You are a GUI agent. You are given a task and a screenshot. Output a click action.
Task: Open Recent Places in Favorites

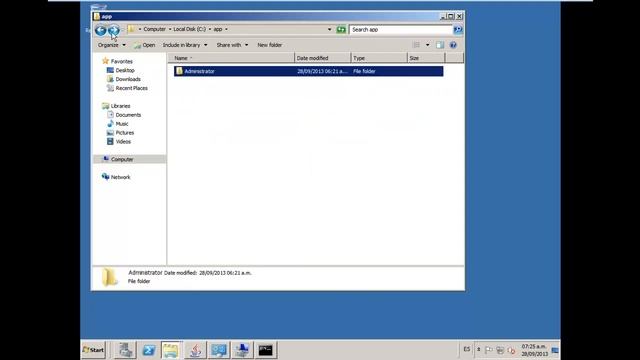coord(131,88)
